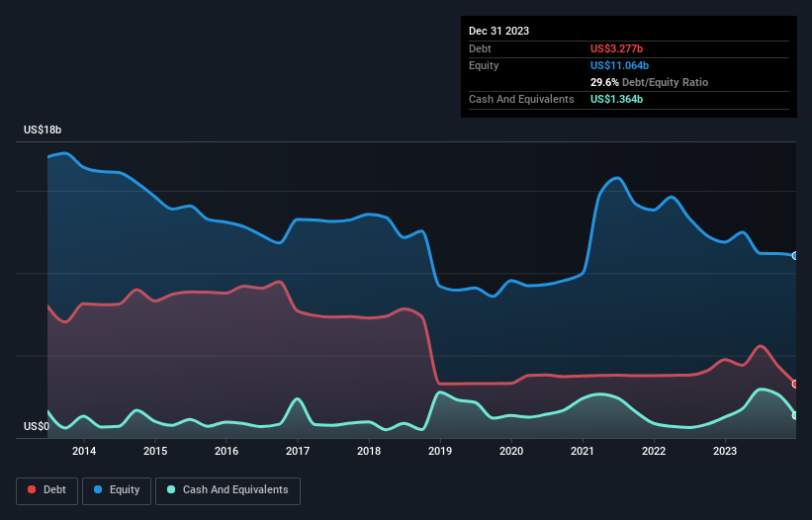Viewport: 812px width, 520px height.
Task: Click the 29.6% Debt/Equity Ratio text
Action: click(x=649, y=82)
